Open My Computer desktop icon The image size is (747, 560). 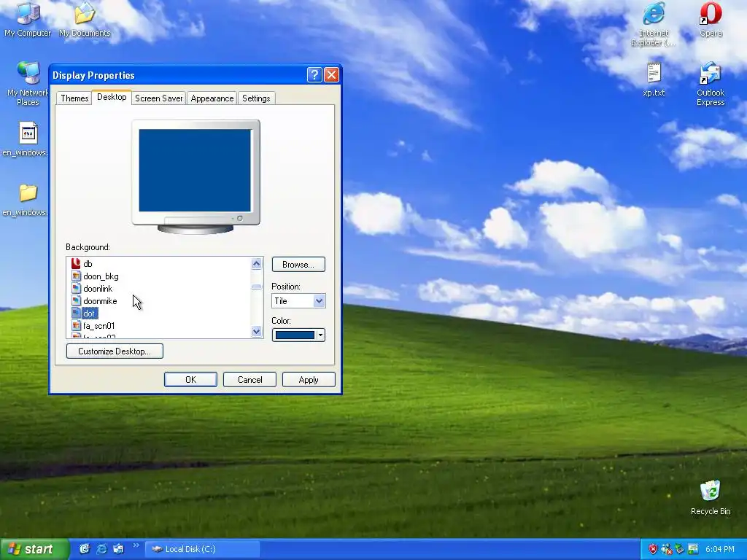(x=28, y=19)
